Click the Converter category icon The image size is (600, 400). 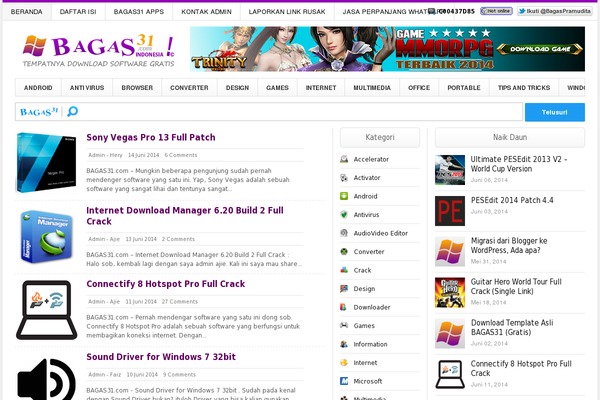point(344,251)
